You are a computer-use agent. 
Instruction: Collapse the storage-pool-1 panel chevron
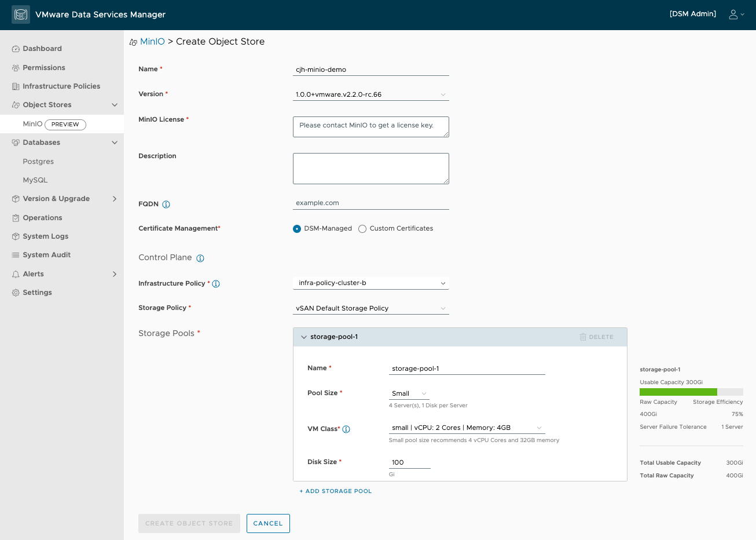click(x=304, y=337)
